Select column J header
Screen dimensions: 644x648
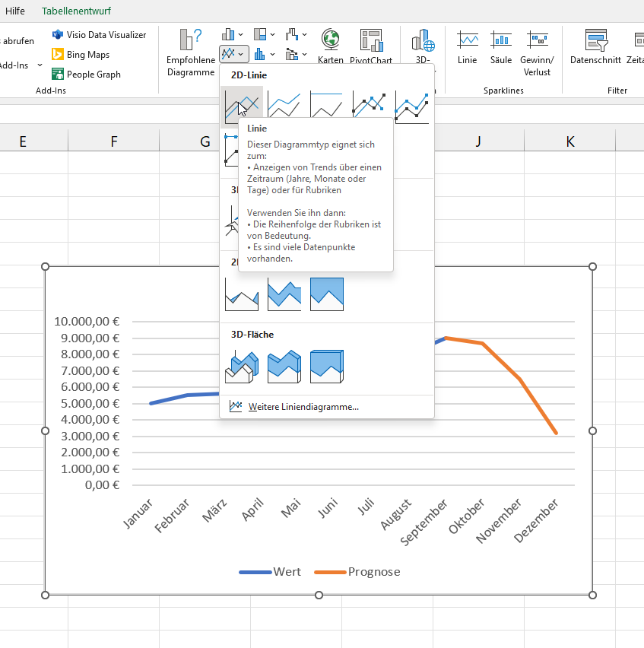point(478,141)
